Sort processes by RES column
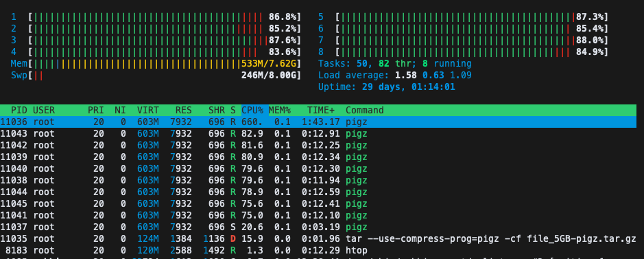This screenshot has height=259, width=644. point(183,110)
